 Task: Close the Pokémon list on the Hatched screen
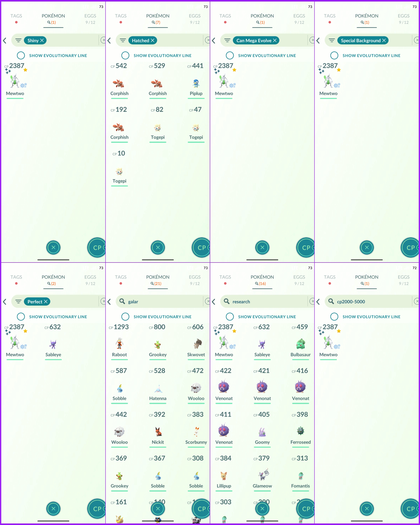pyautogui.click(x=158, y=247)
